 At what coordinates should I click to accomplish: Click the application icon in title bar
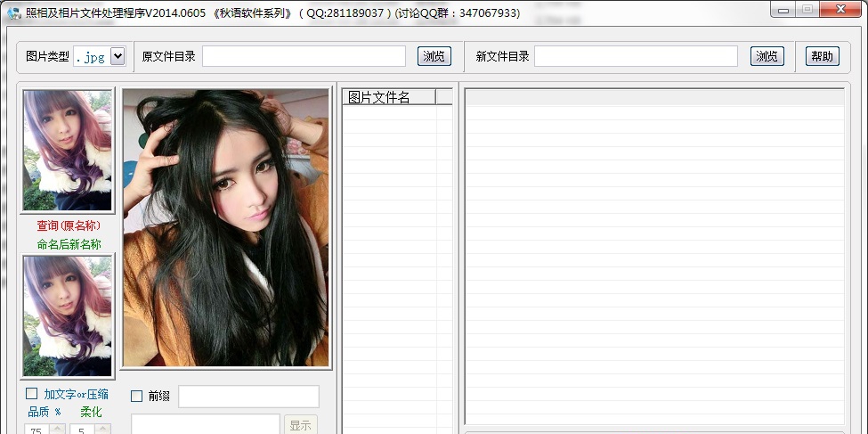pos(14,12)
